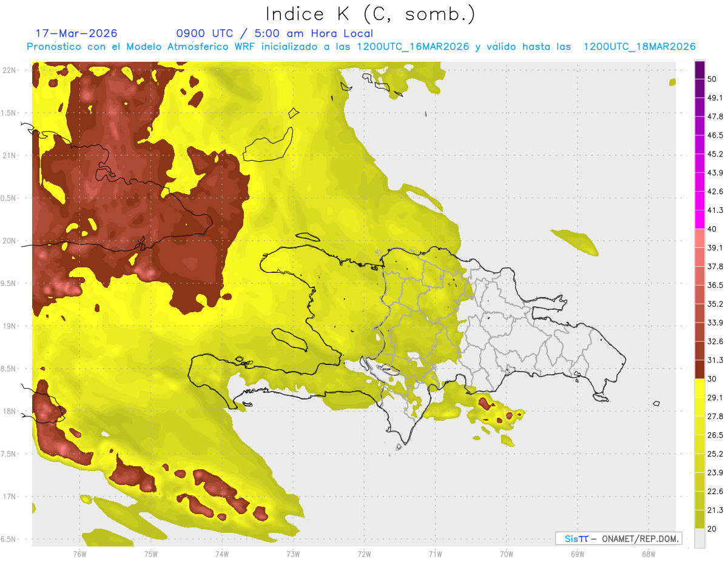This screenshot has height=562, width=728.
Task: Click the colorbar value '26.5'
Action: click(715, 435)
